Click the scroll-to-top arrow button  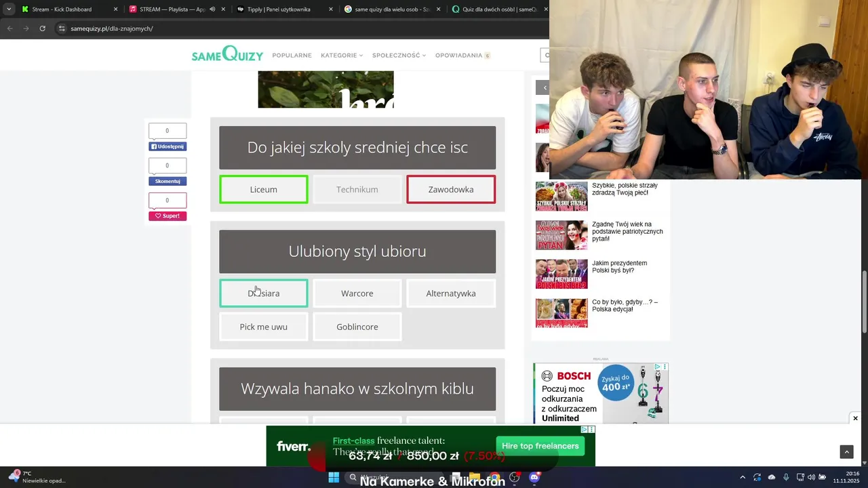[846, 451]
